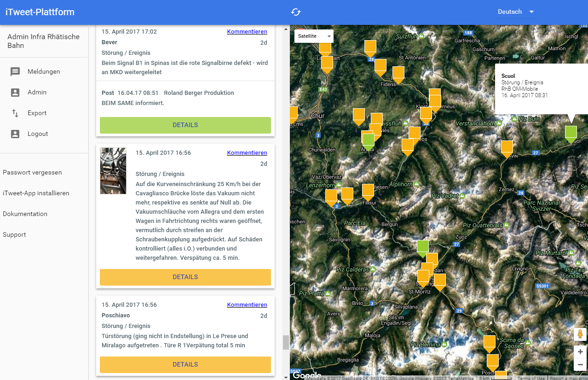Open the Dokumentation link
This screenshot has height=380, width=588.
(25, 214)
